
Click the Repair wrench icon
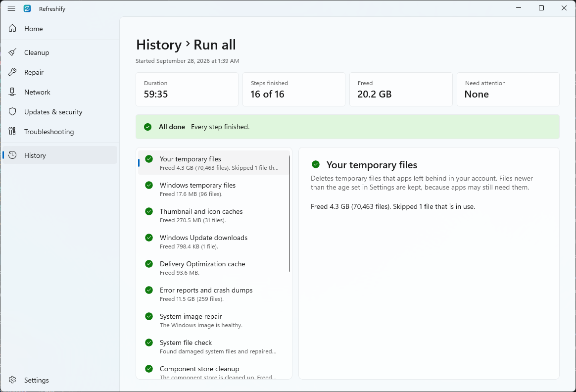click(12, 72)
